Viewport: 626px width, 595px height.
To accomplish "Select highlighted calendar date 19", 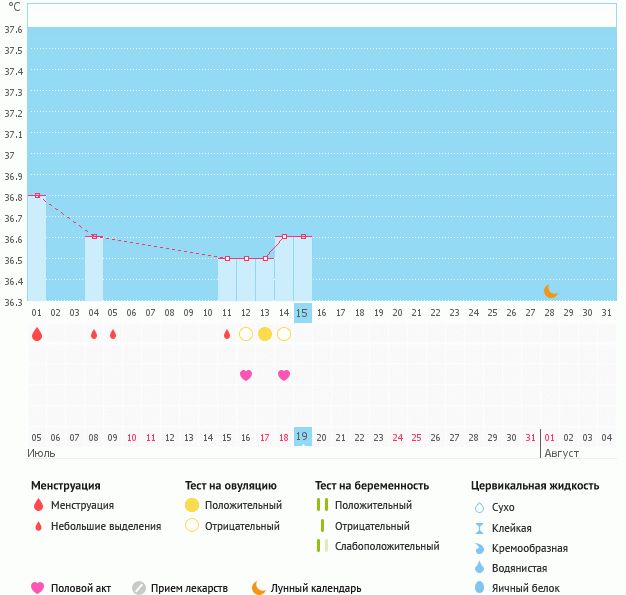I will [x=303, y=437].
